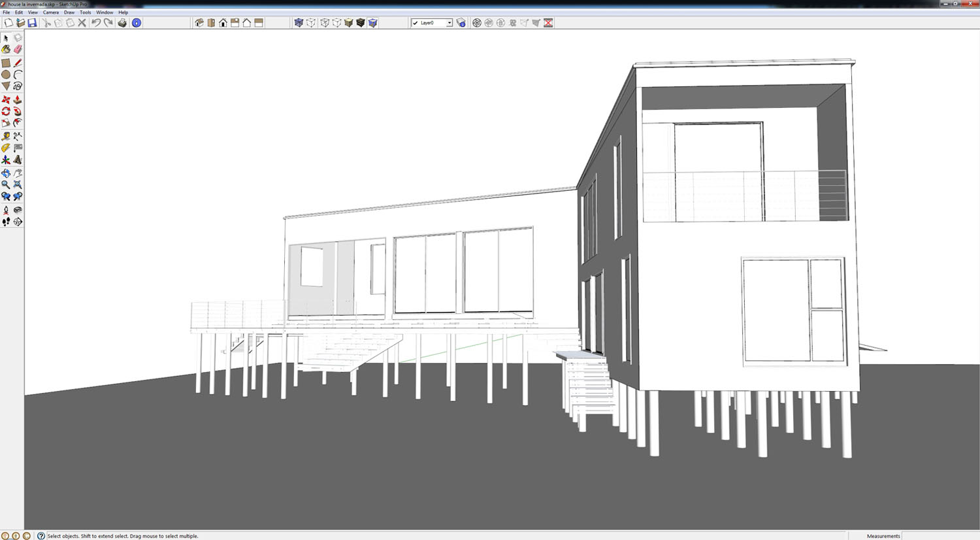Activate the Push/Pull tool

[18, 100]
